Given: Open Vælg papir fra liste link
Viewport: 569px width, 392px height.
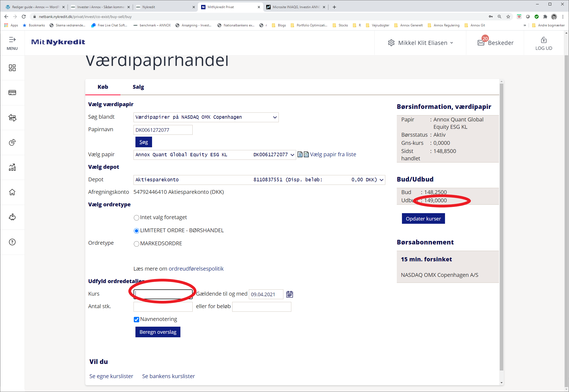Looking at the screenshot, I should [333, 154].
